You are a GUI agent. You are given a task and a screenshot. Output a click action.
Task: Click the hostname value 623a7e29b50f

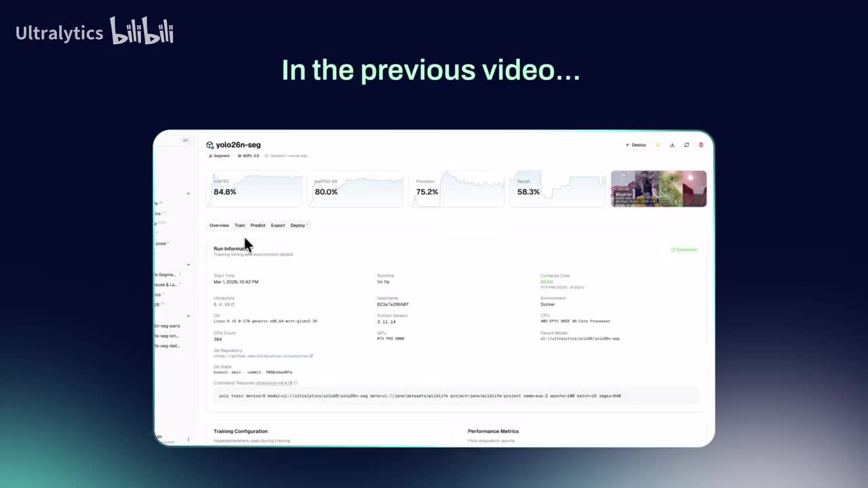[x=393, y=304]
